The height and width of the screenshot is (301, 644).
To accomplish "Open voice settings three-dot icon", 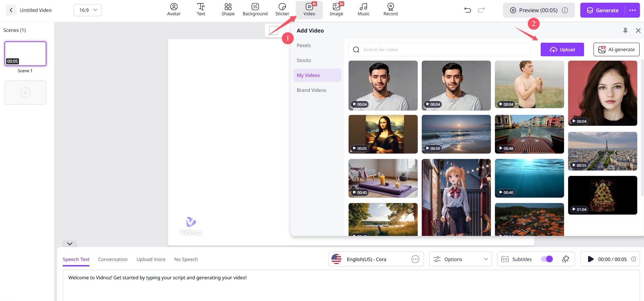I will click(415, 259).
